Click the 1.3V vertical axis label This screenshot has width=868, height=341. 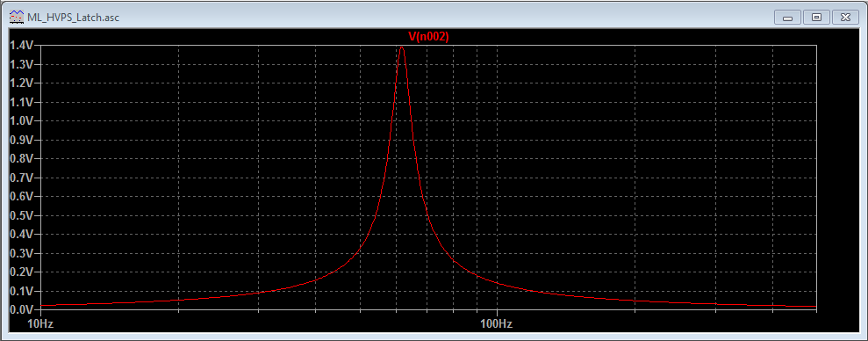click(x=22, y=64)
